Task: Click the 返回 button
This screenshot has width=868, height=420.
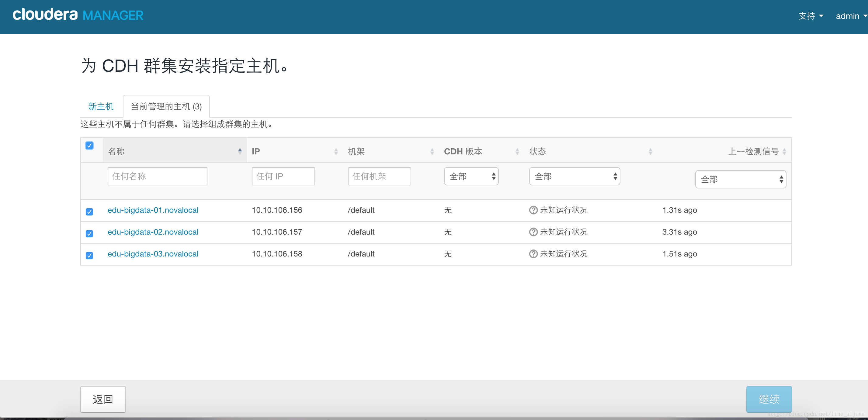Action: [103, 399]
